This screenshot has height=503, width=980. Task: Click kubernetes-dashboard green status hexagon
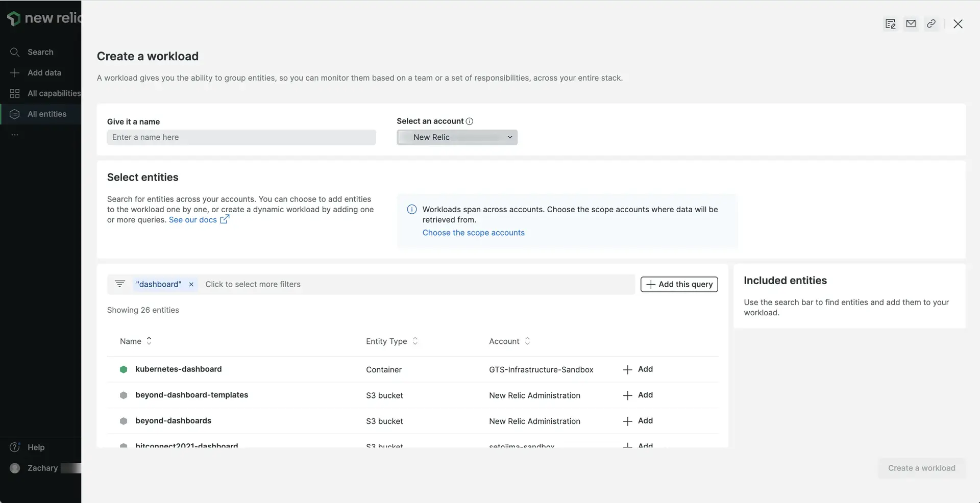coord(124,369)
